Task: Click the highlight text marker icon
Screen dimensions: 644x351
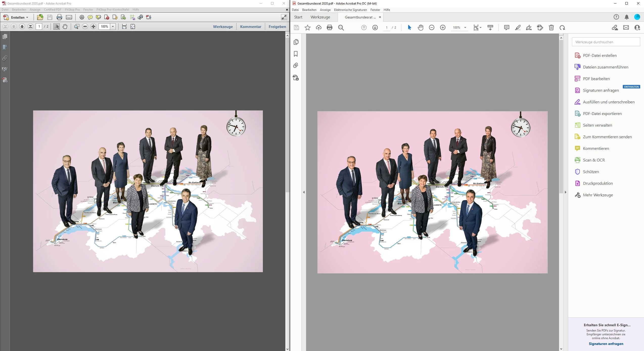Action: (x=518, y=28)
